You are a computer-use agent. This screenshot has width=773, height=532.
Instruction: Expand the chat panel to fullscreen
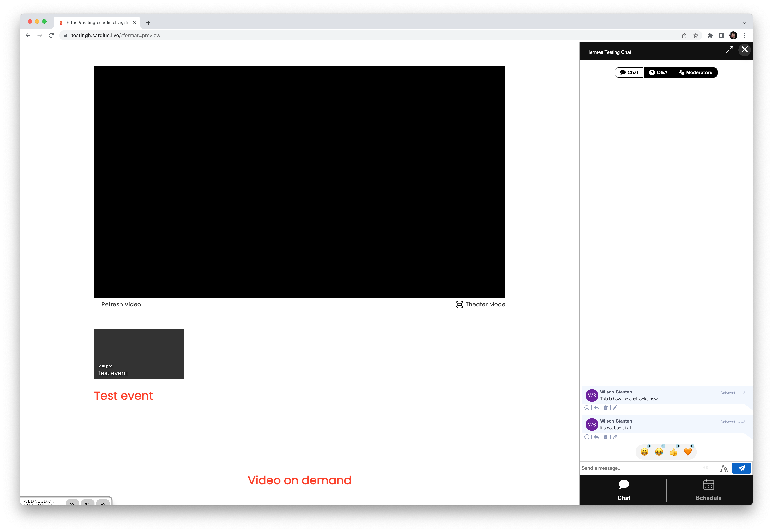(x=729, y=50)
